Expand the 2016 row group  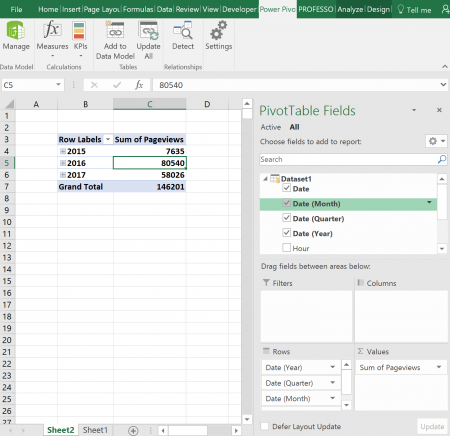coord(62,163)
